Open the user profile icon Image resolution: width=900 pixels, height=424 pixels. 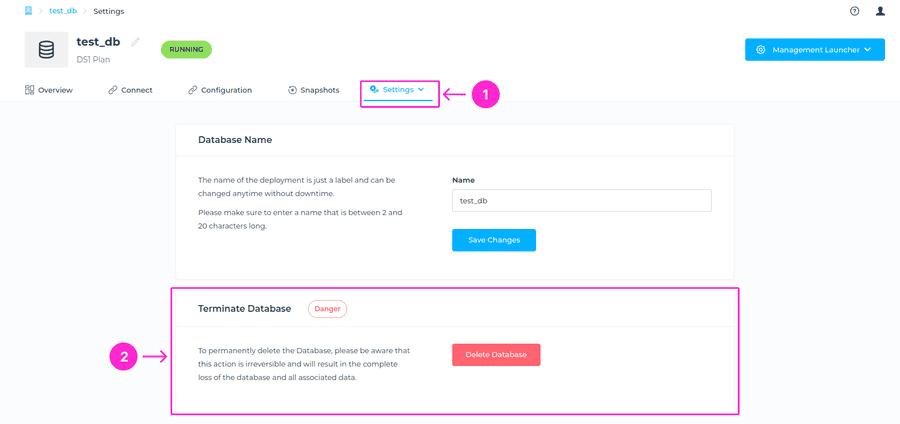click(880, 12)
